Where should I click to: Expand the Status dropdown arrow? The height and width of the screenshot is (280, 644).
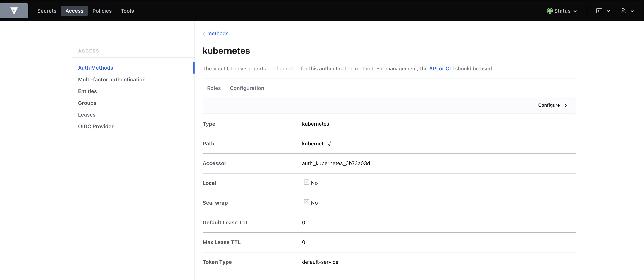click(x=575, y=11)
